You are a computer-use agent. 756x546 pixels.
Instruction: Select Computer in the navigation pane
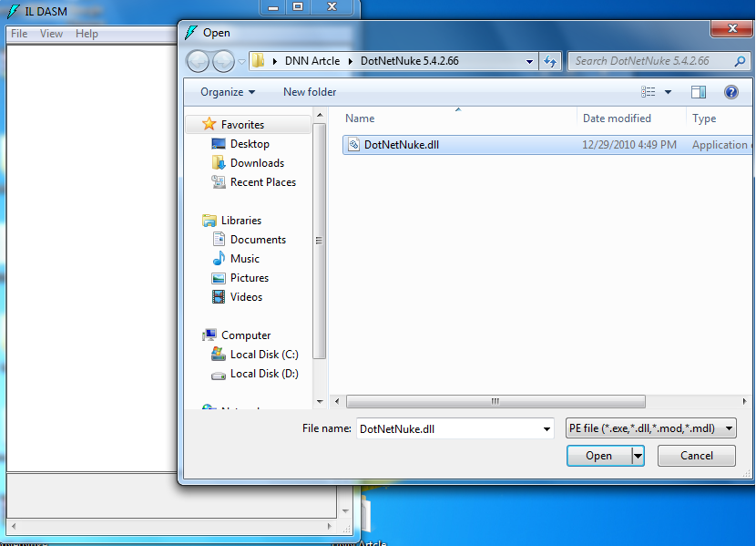246,335
